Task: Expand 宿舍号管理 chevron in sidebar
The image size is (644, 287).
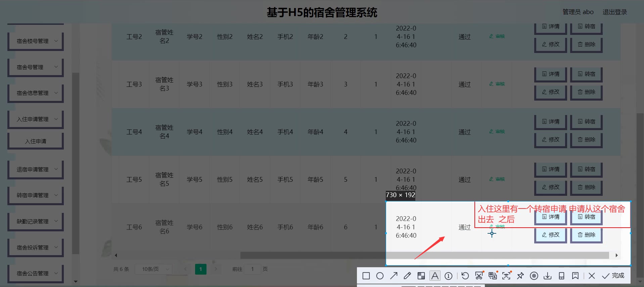Action: click(56, 67)
